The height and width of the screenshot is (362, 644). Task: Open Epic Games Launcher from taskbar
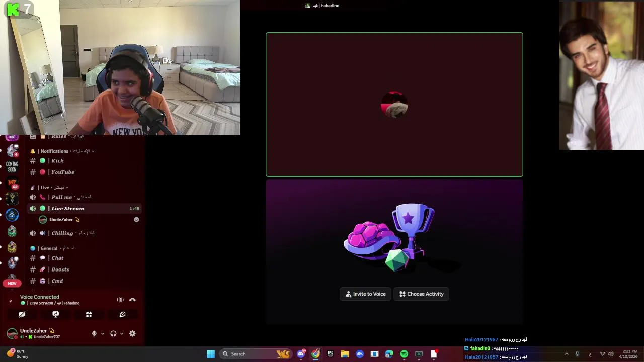pos(330,354)
